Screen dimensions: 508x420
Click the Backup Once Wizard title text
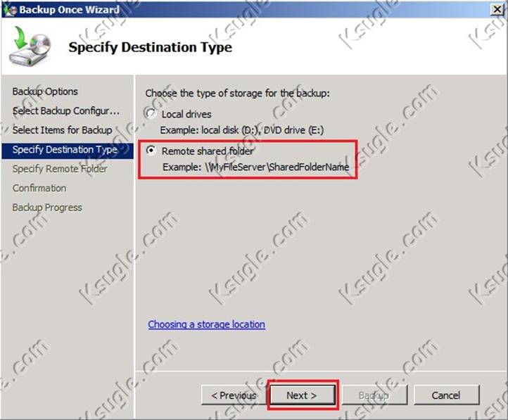point(70,9)
